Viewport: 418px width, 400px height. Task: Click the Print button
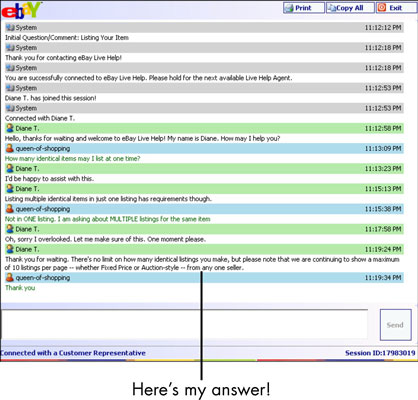[303, 8]
